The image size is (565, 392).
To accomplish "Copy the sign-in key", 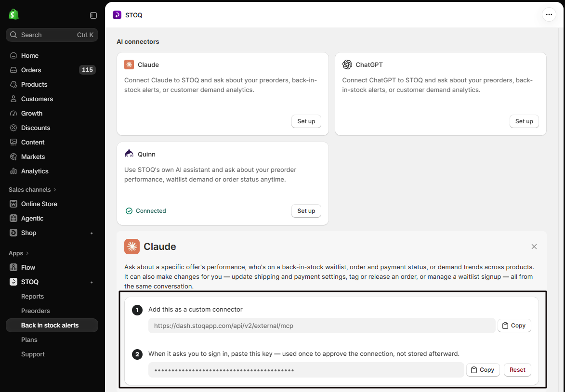I will coord(483,370).
